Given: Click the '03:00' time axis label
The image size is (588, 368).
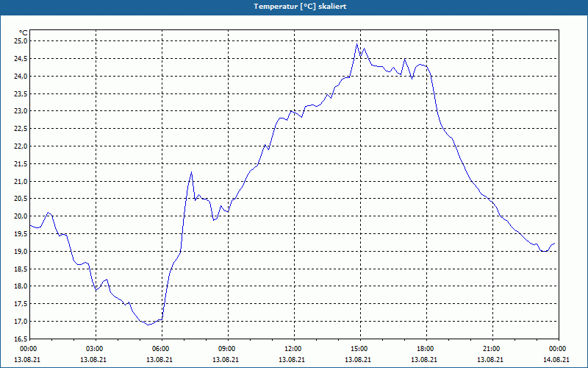Looking at the screenshot, I should (96, 349).
